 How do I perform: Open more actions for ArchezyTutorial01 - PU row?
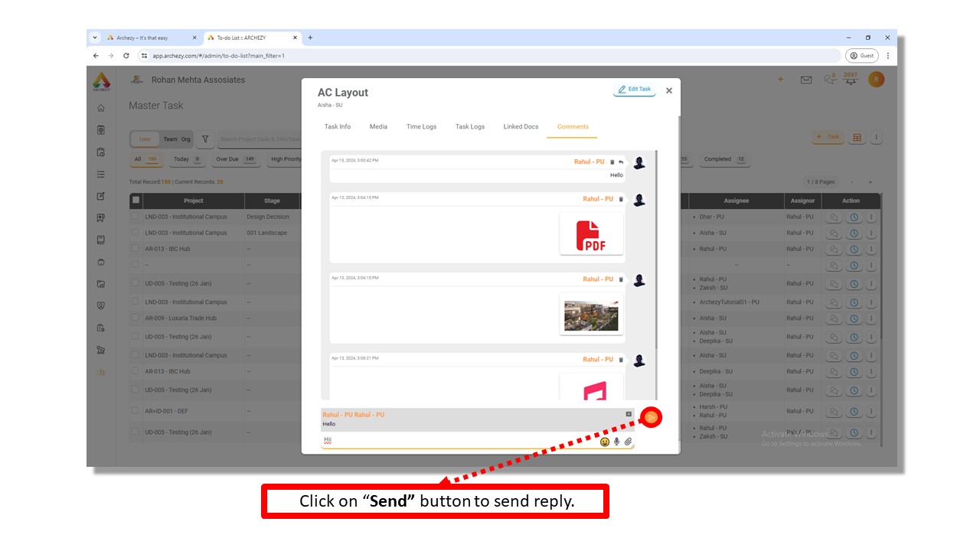tap(871, 302)
